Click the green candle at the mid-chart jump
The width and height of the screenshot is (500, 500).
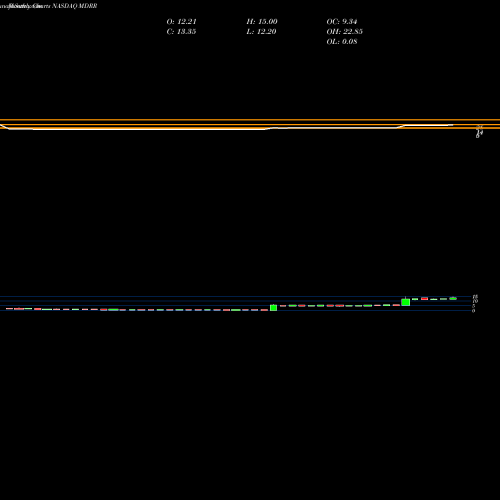(x=273, y=308)
